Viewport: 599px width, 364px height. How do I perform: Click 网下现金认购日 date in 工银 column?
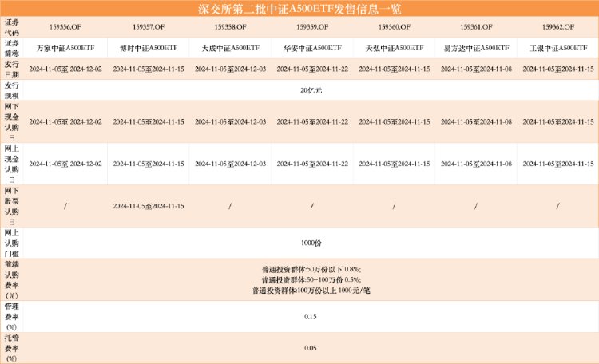tap(558, 122)
